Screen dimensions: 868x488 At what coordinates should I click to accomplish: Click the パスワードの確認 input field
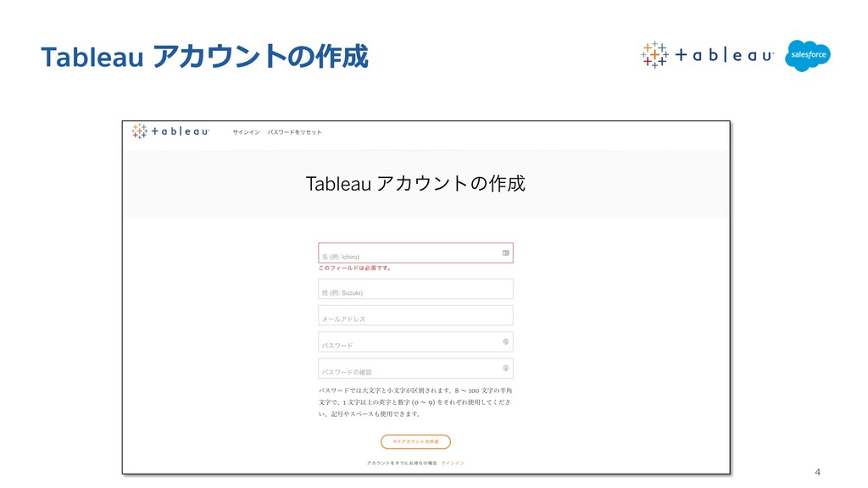pos(415,369)
